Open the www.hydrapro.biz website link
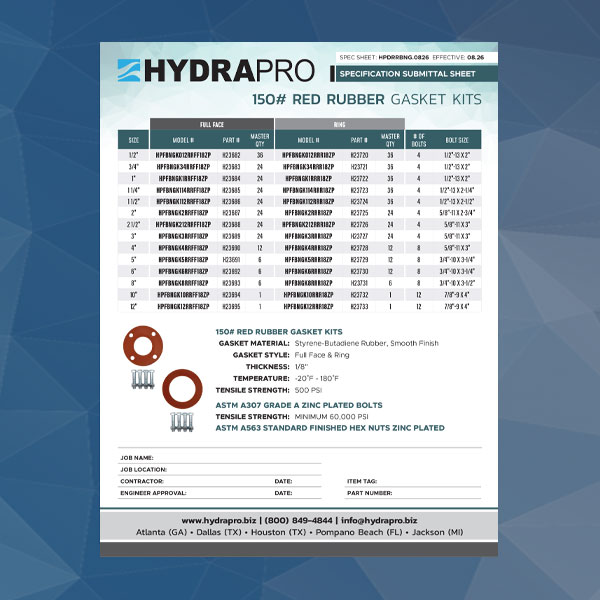This screenshot has height=600, width=600. [x=219, y=520]
